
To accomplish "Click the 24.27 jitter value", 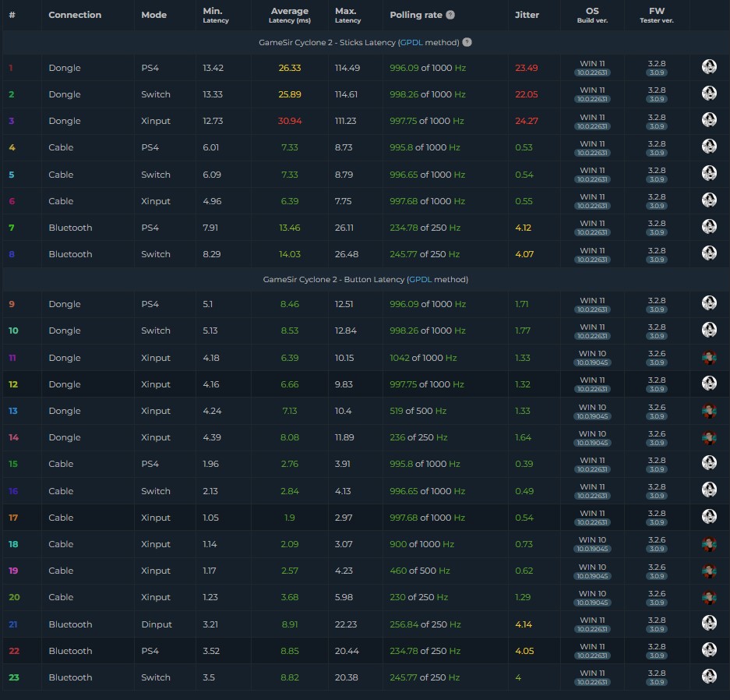I will click(x=527, y=121).
